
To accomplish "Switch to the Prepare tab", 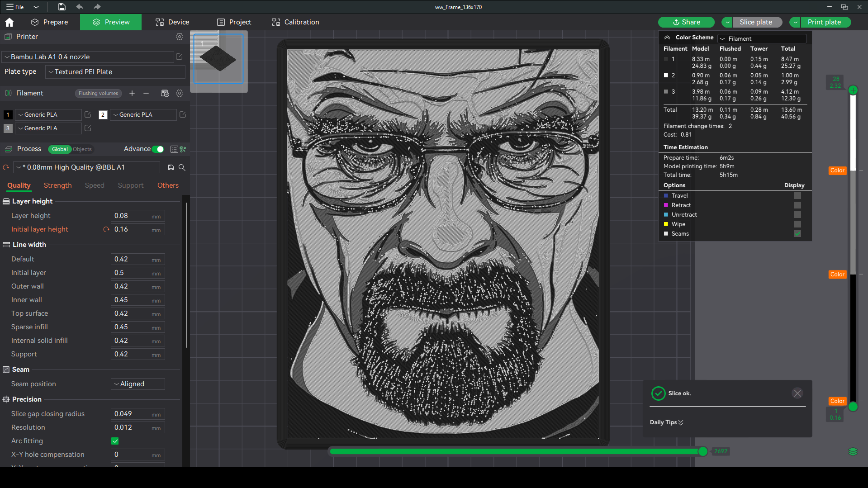I will coord(49,22).
